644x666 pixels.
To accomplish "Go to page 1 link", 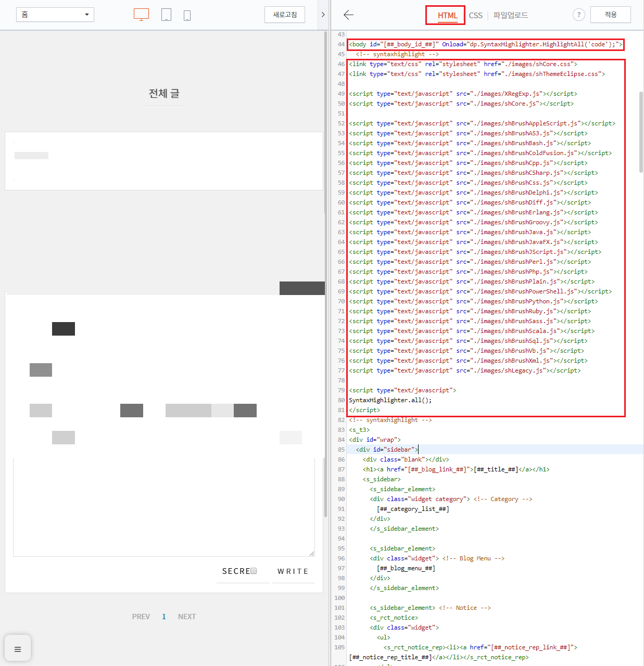I will (x=164, y=617).
